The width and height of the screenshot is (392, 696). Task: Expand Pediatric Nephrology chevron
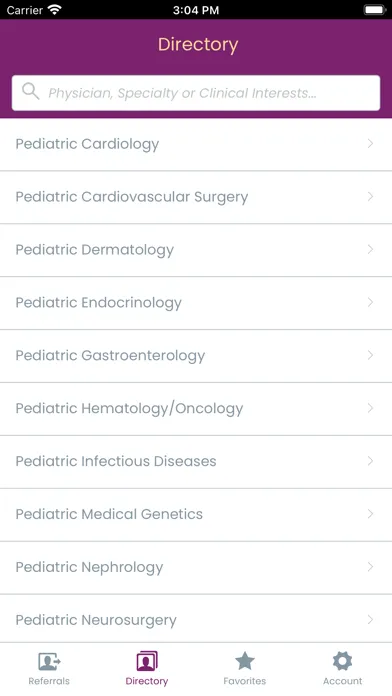(x=370, y=567)
